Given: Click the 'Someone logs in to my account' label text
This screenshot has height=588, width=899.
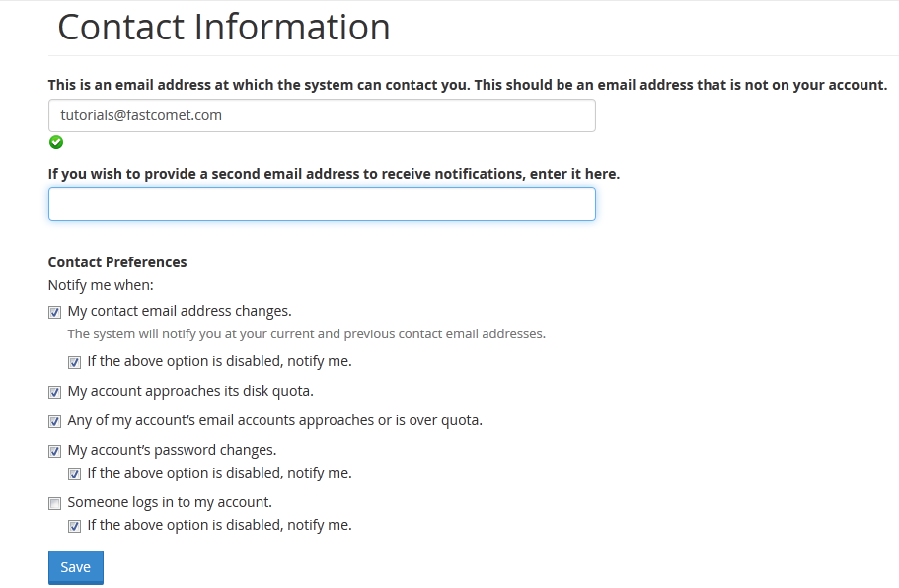Looking at the screenshot, I should coord(170,502).
